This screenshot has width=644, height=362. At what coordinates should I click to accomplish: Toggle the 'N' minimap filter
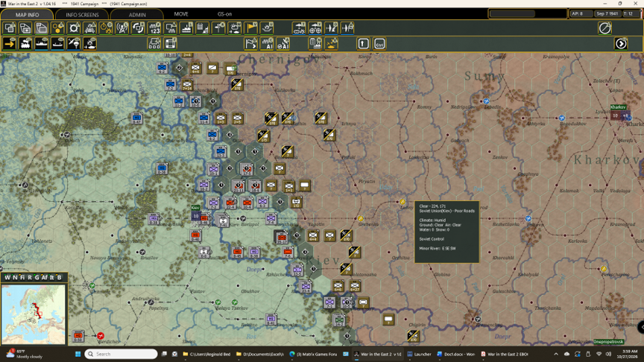click(x=15, y=277)
